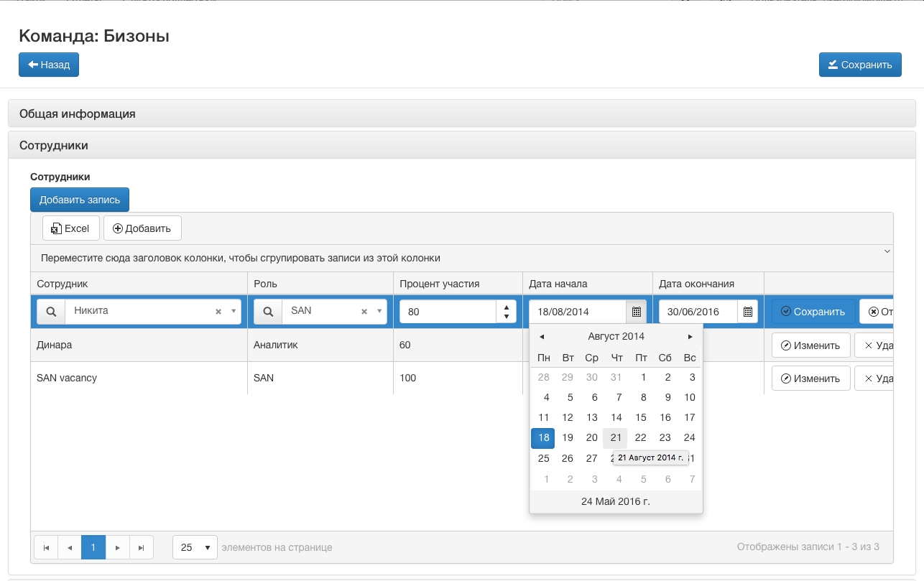Click the 100 percent cell
Screen dimensions: 924x581
tap(458, 378)
